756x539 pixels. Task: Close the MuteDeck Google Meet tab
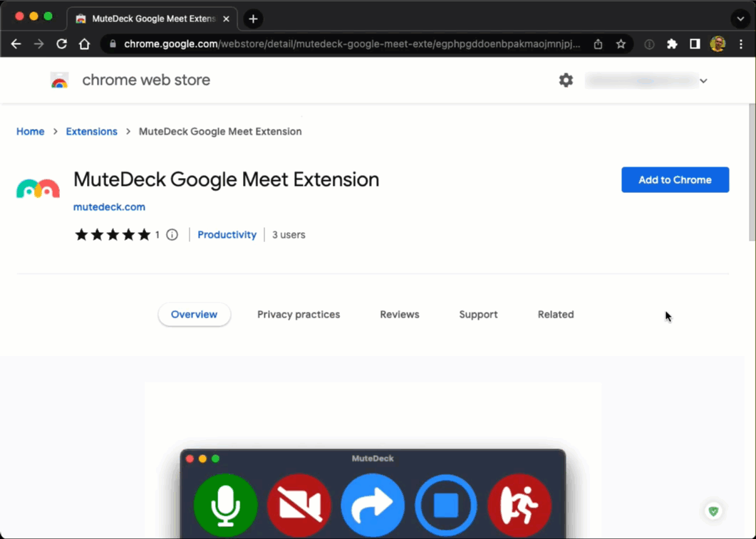[226, 19]
